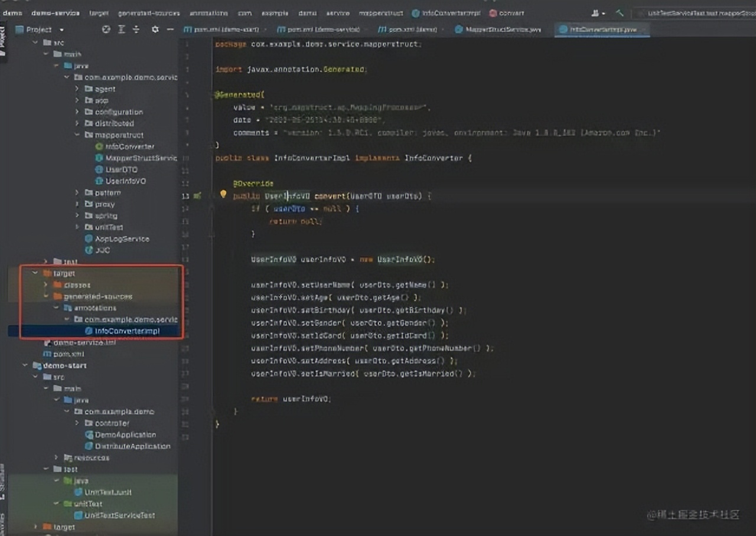Hide the Project tool window with minus icon

click(x=170, y=30)
